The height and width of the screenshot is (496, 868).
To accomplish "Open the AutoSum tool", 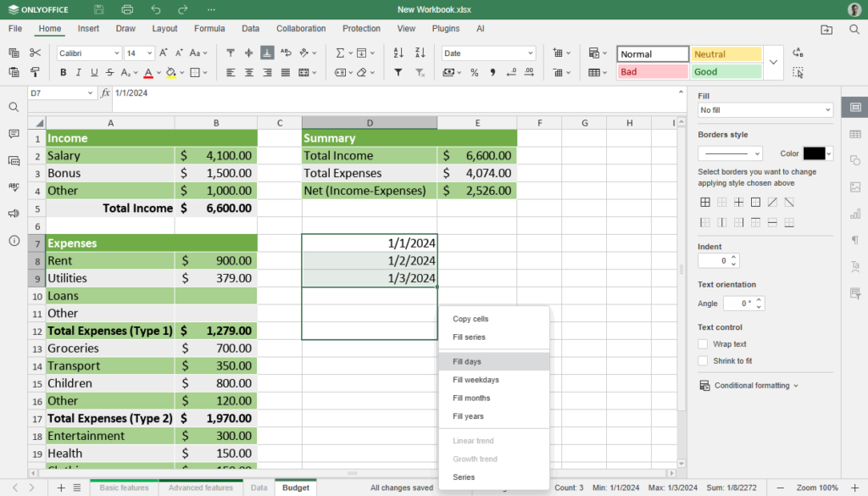I will (341, 53).
